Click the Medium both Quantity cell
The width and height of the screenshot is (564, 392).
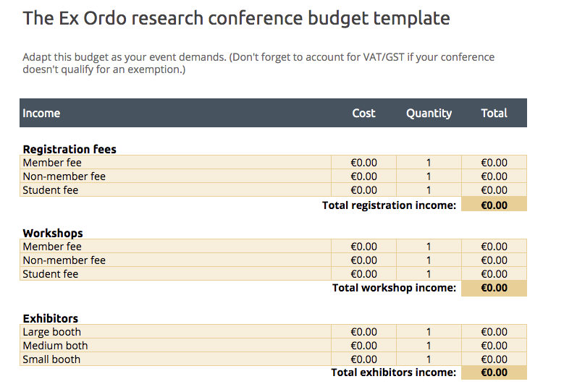click(429, 346)
